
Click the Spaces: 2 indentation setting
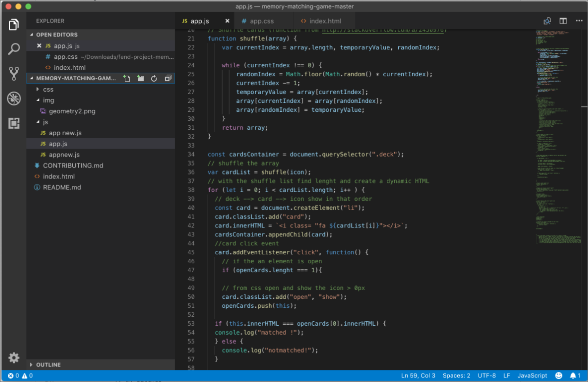(456, 376)
